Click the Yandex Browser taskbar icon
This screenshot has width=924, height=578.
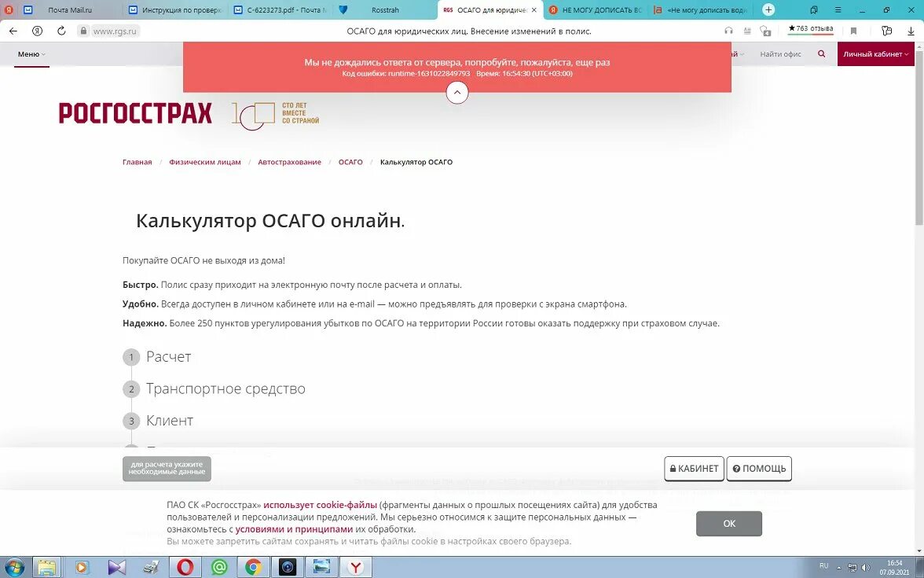(355, 568)
